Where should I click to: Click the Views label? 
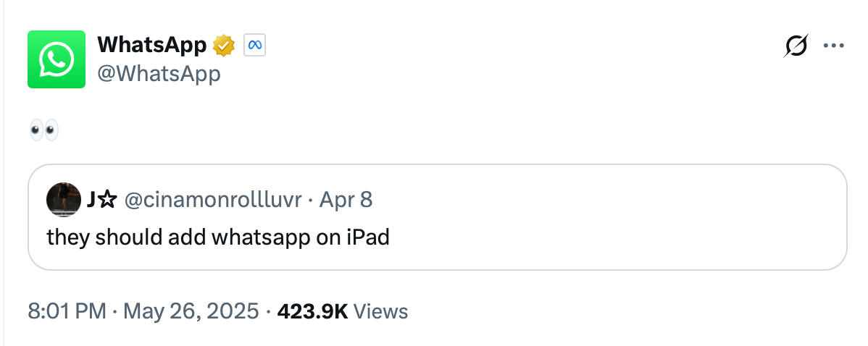381,311
